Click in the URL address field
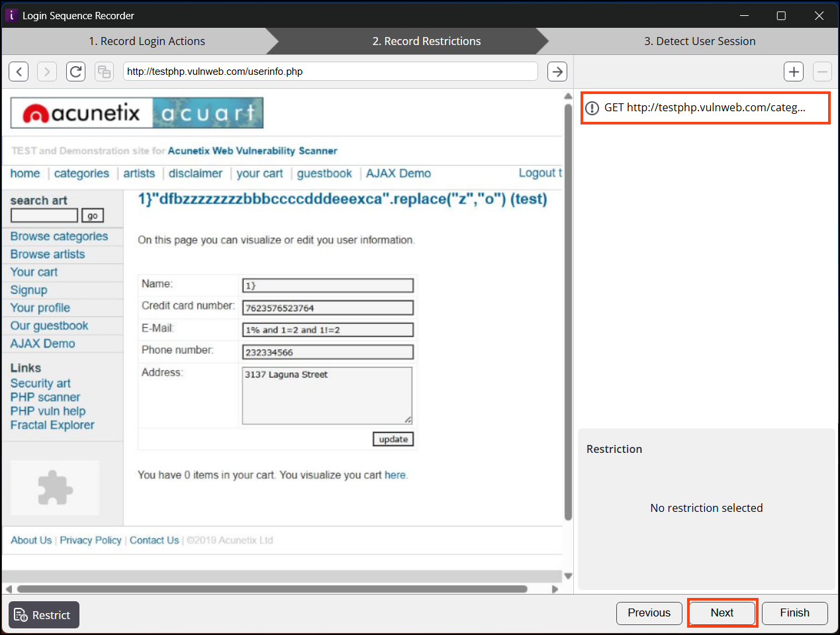840x635 pixels. [x=330, y=72]
